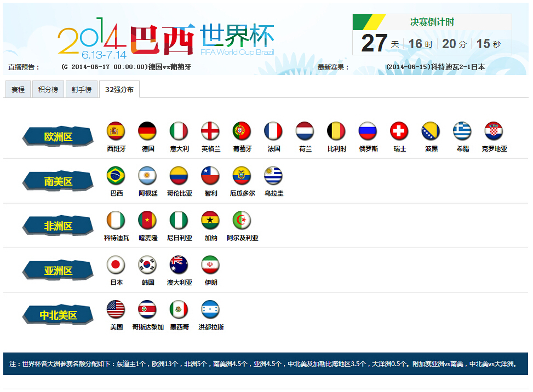Click the countdown timer display
The width and height of the screenshot is (533, 392).
(x=433, y=44)
